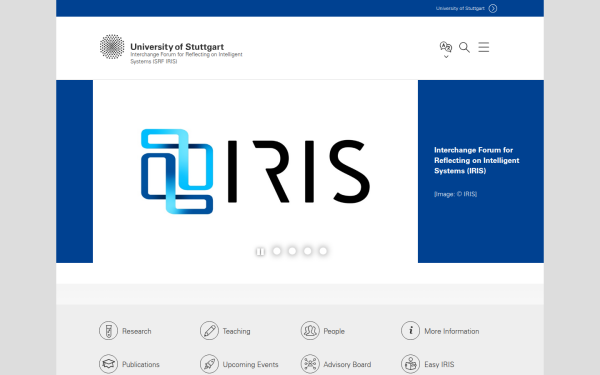Viewport: 600px width, 375px height.
Task: Open the Publications link
Action: tap(141, 365)
